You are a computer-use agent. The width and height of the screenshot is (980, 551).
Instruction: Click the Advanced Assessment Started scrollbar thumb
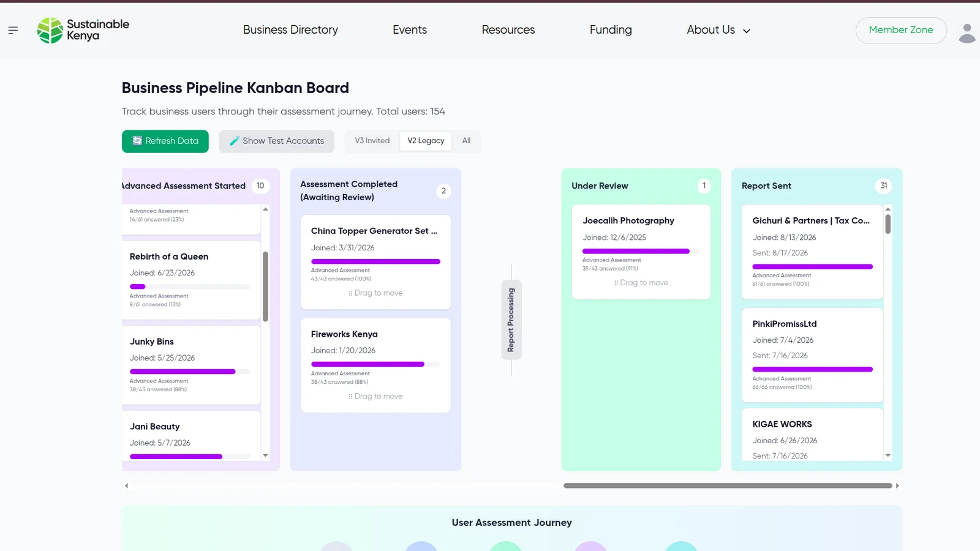(x=265, y=287)
